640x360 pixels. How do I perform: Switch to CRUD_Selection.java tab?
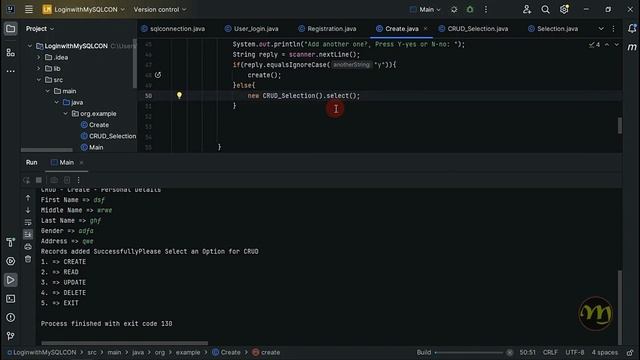[x=473, y=29]
